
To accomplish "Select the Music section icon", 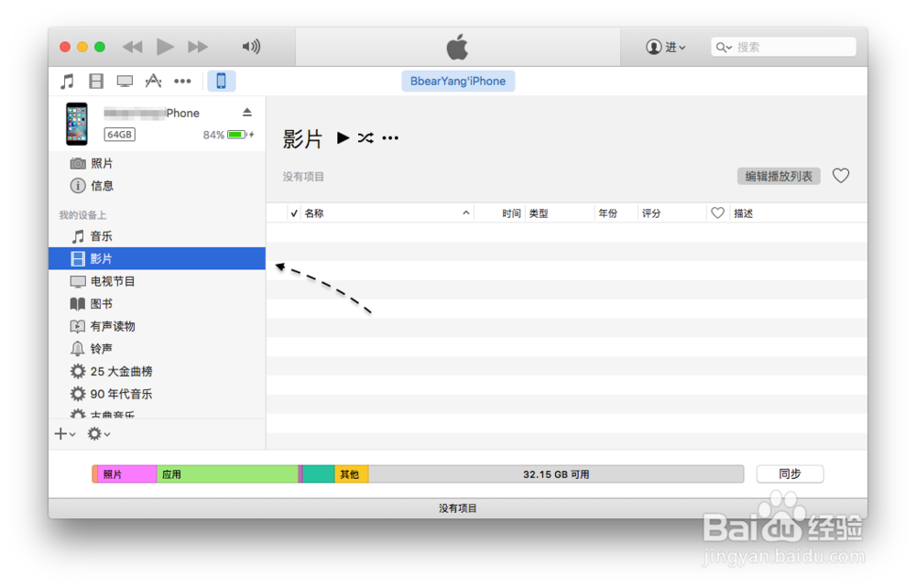I will (x=67, y=81).
